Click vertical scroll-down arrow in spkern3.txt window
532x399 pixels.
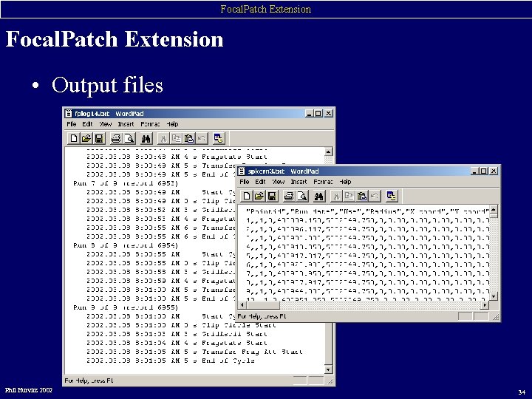tap(494, 296)
